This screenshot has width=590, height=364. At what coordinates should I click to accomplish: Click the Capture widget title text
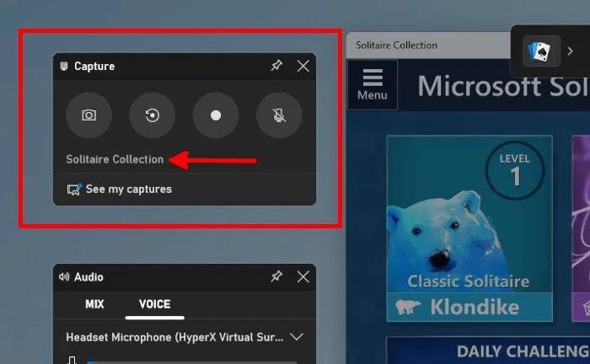pos(94,67)
